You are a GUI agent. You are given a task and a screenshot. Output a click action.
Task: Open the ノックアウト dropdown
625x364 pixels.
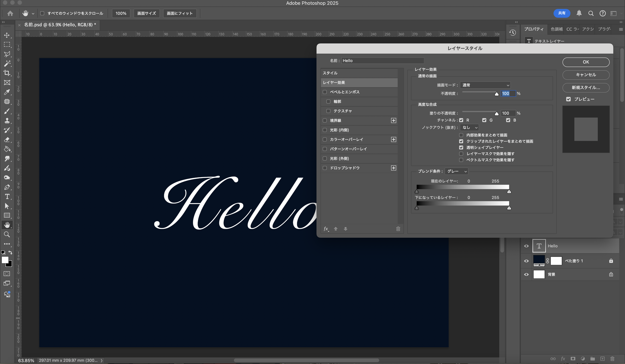coord(469,127)
